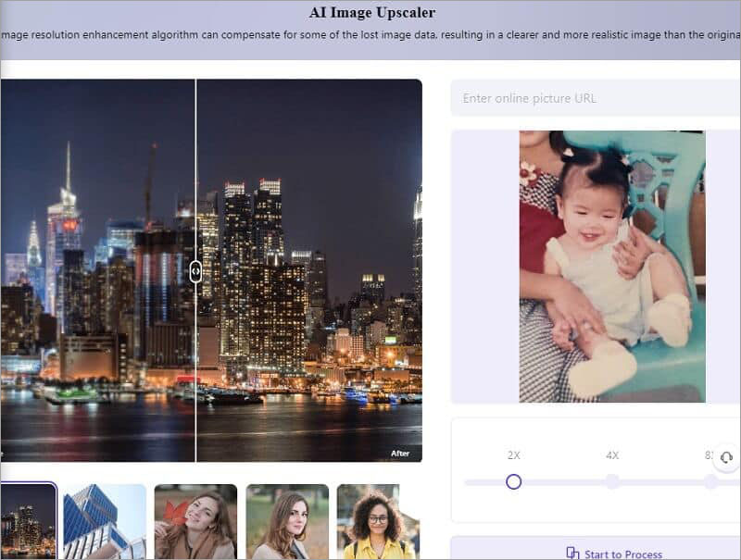Click the 2X scale label
Viewport: 741px width, 560px height.
[x=514, y=455]
